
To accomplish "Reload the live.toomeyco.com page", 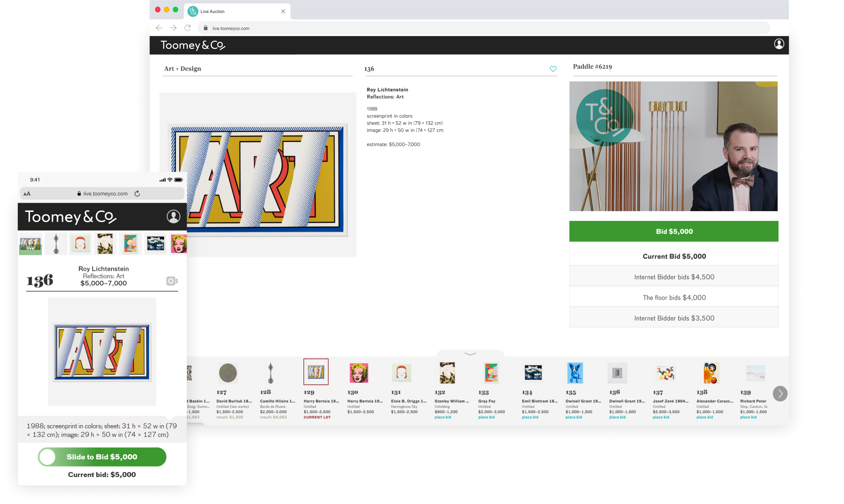I will [x=187, y=28].
